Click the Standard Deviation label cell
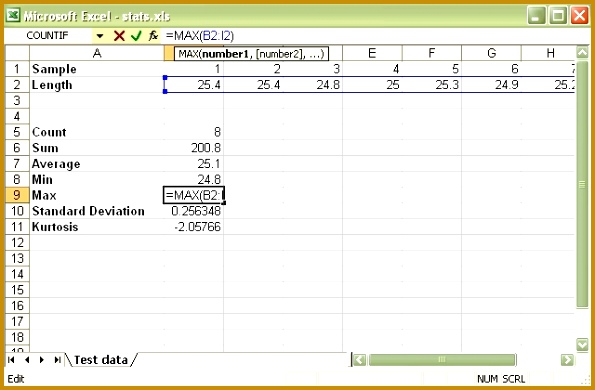595x390 pixels. coord(97,211)
